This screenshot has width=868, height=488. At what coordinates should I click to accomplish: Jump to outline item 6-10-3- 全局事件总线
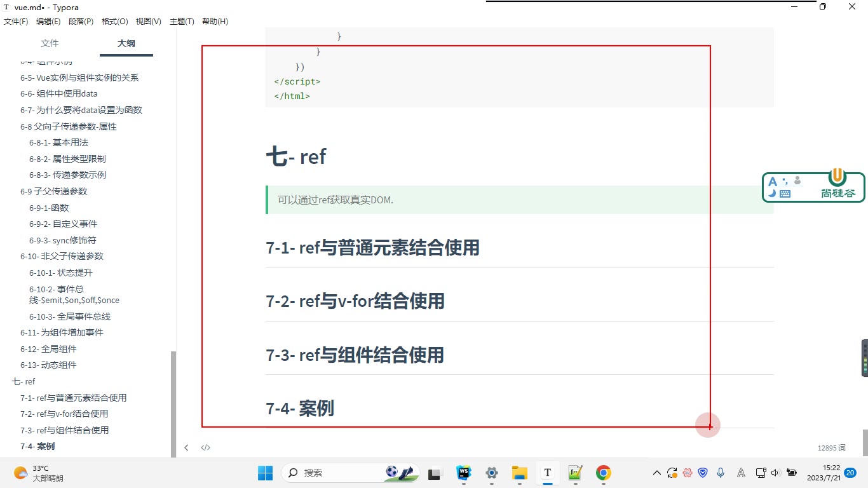tap(70, 316)
